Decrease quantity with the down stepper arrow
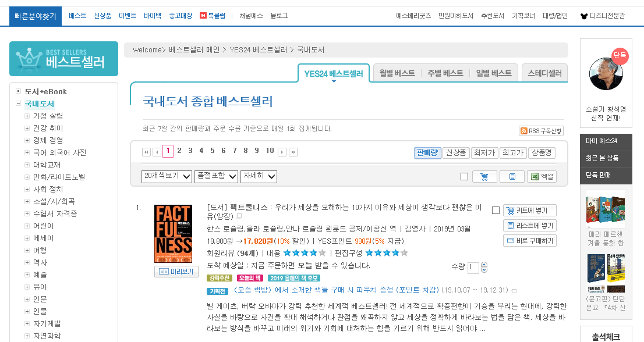 [x=484, y=270]
